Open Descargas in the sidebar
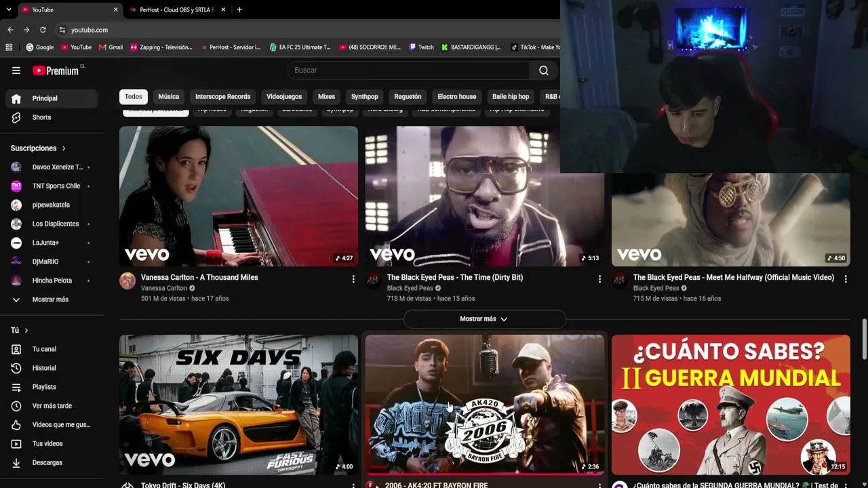The image size is (868, 488). [52, 463]
